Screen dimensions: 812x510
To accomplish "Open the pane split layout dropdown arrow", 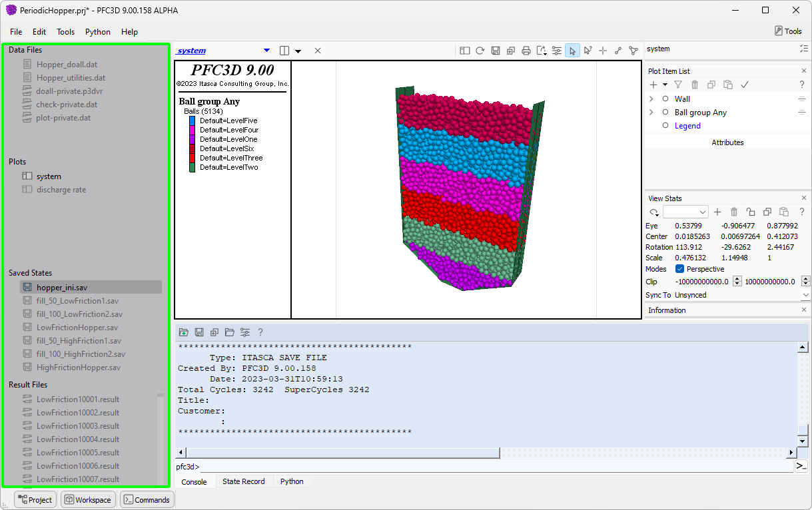I will [x=298, y=51].
